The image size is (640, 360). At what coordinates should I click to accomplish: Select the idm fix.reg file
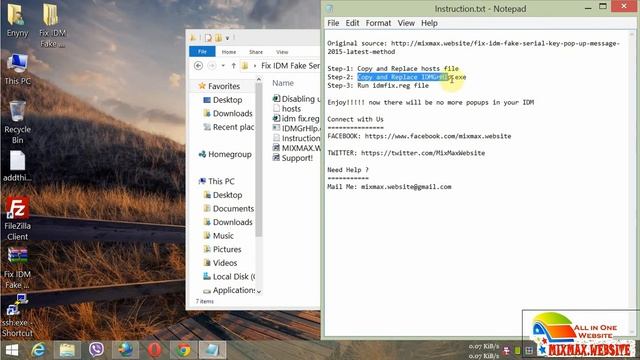coord(296,118)
